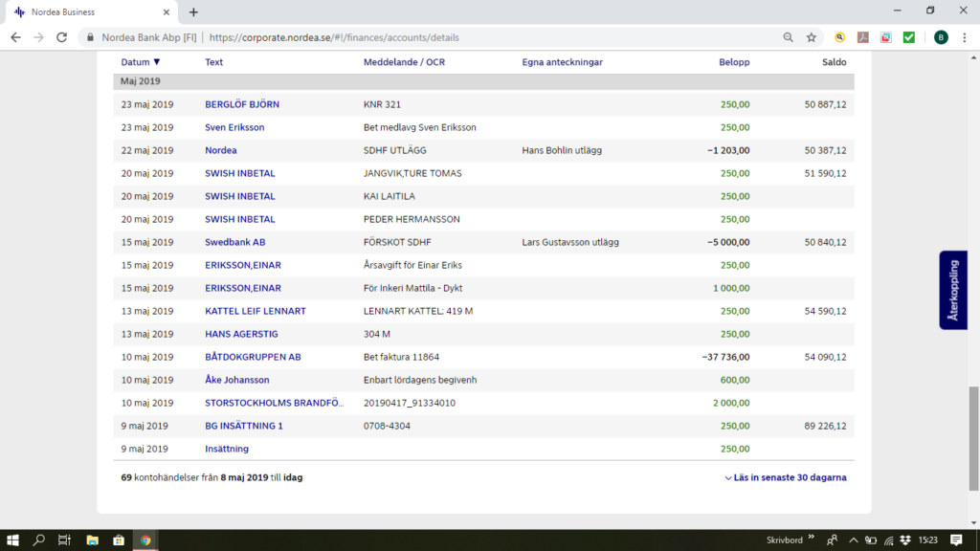
Task: Open the BÅTDOKGRUPPEN AB transaction
Action: 253,358
